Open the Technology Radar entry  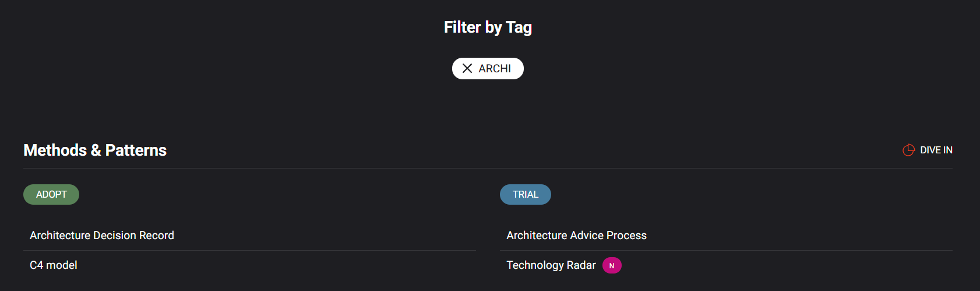[x=726, y=265]
